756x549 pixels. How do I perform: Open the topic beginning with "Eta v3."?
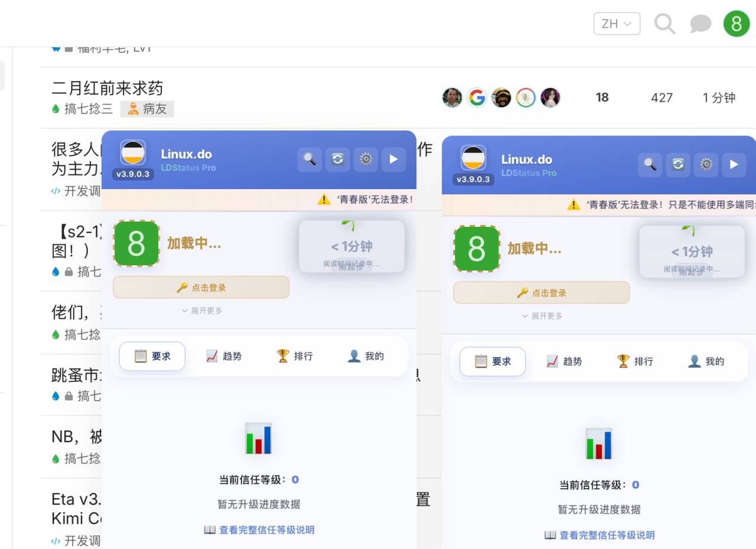click(x=76, y=509)
